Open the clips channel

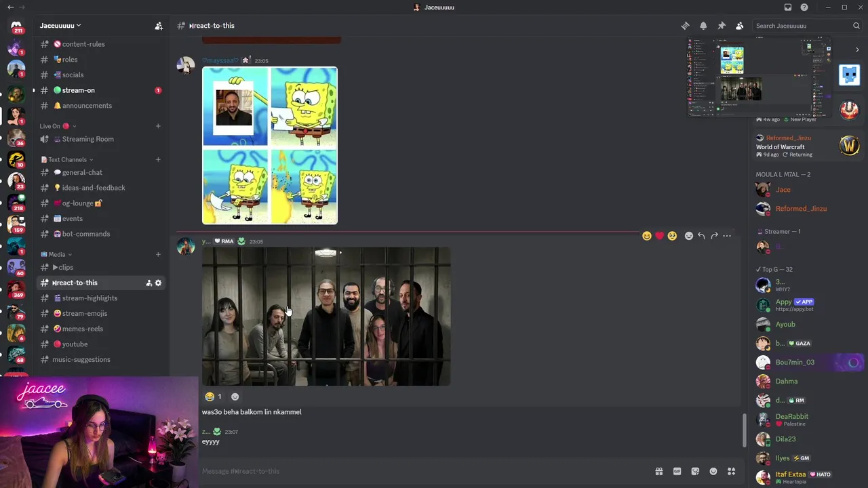click(100, 268)
